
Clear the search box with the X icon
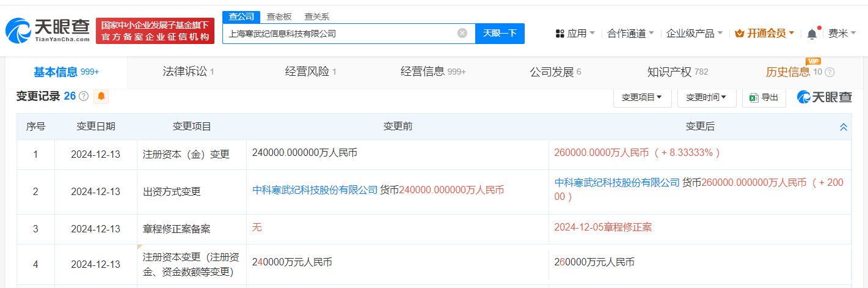click(x=462, y=33)
